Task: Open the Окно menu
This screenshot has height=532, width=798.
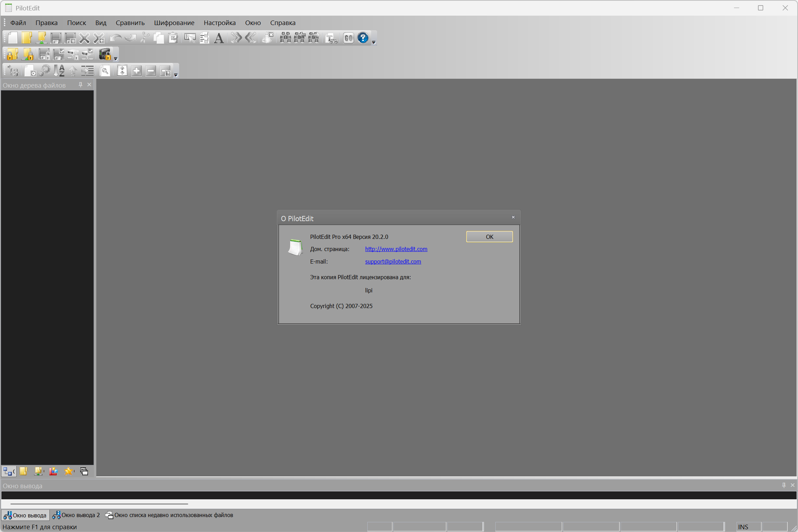Action: pyautogui.click(x=253, y=23)
